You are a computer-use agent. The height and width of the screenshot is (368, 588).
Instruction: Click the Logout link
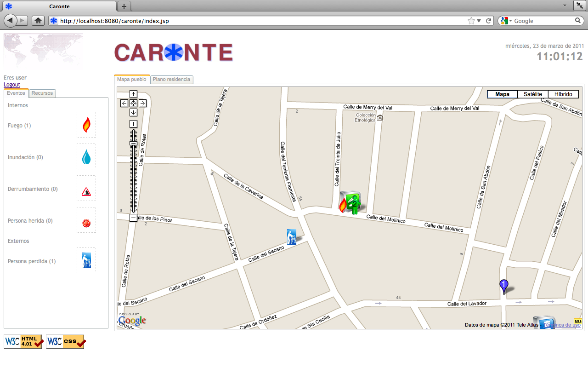pyautogui.click(x=12, y=85)
